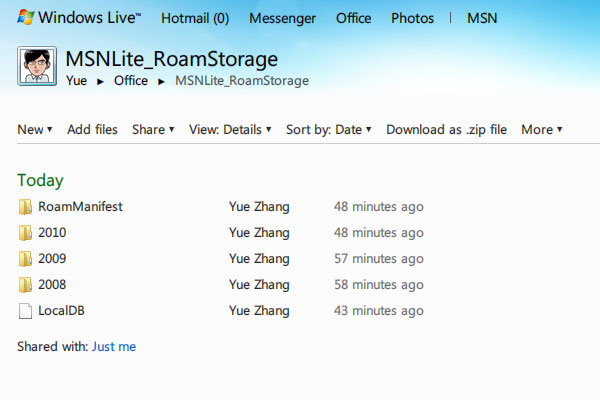Click the LocalDB file icon
The width and height of the screenshot is (600, 400).
(26, 311)
